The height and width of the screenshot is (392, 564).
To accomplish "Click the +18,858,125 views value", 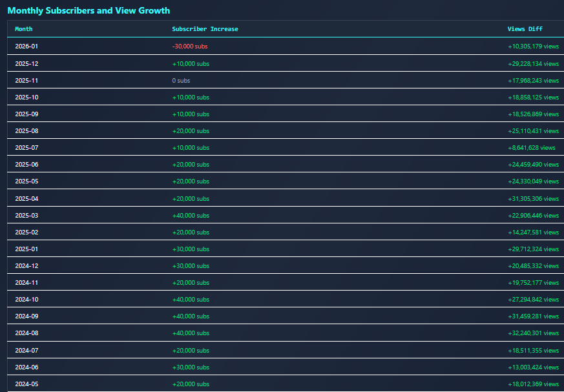I will (x=534, y=98).
